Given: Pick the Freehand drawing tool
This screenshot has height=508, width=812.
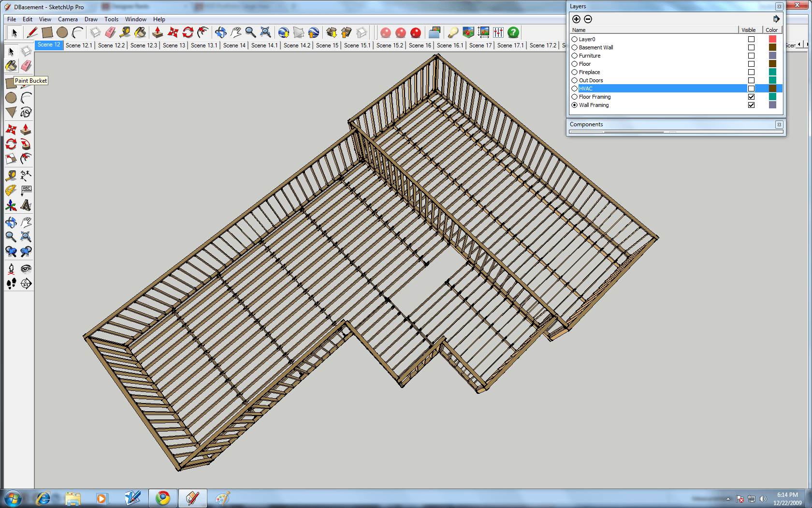Looking at the screenshot, I should (26, 112).
